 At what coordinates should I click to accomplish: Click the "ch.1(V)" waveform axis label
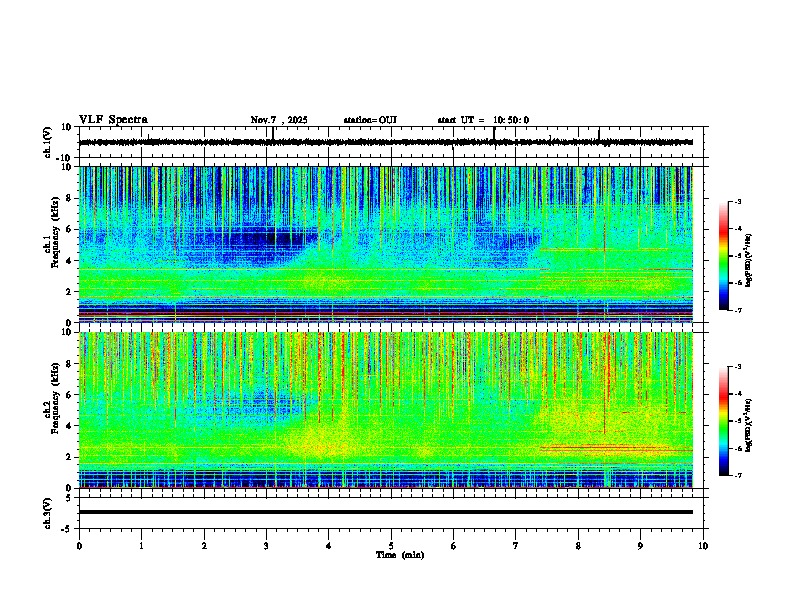48,142
